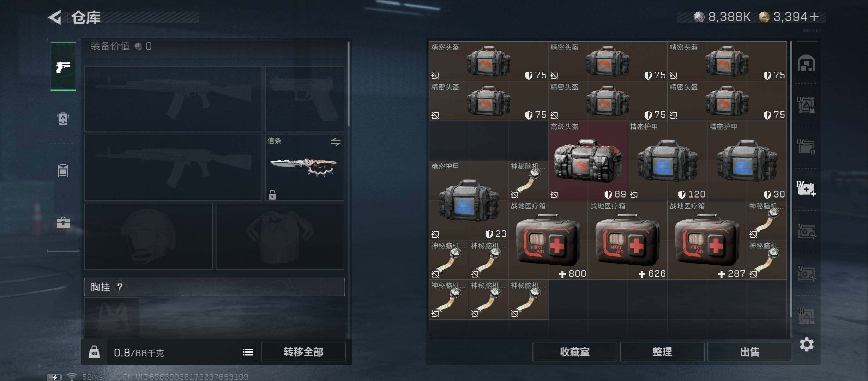Open stash settings gear icon

pyautogui.click(x=807, y=344)
